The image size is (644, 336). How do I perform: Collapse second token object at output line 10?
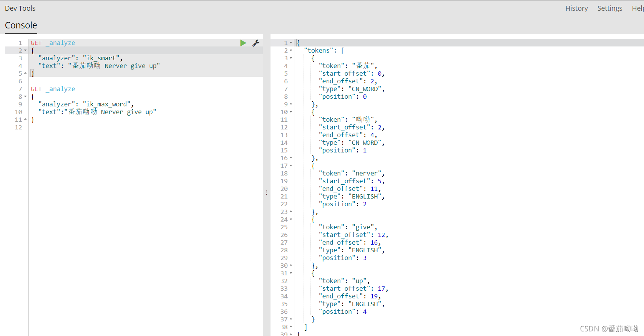point(291,112)
